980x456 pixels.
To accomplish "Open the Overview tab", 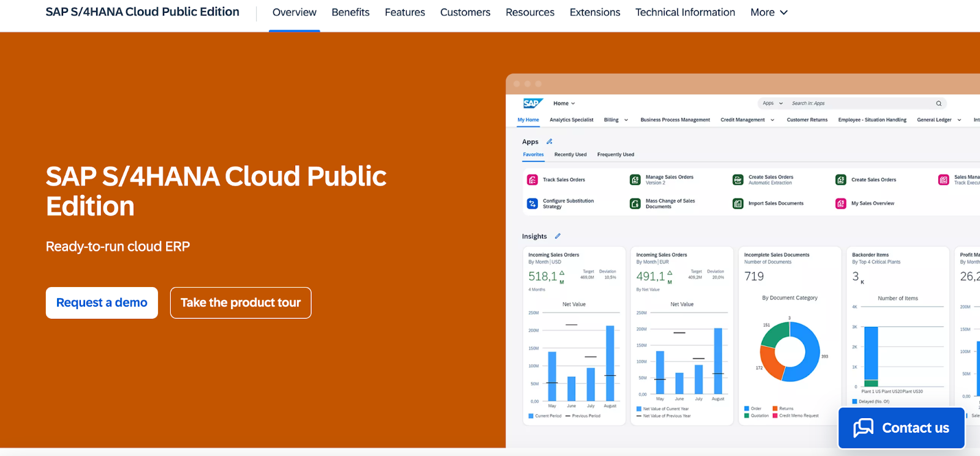I will tap(295, 12).
